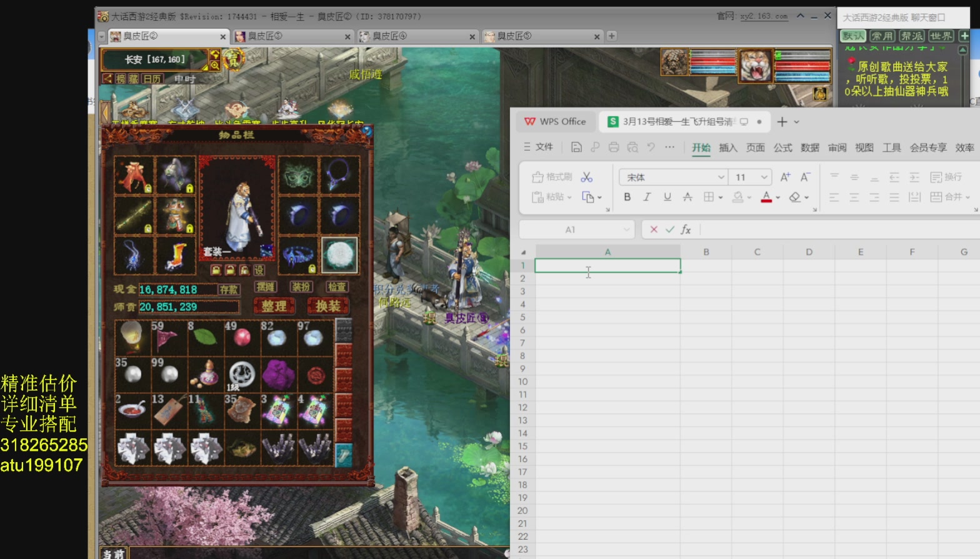This screenshot has height=559, width=980.
Task: Click the 检查 inspect button
Action: [337, 287]
